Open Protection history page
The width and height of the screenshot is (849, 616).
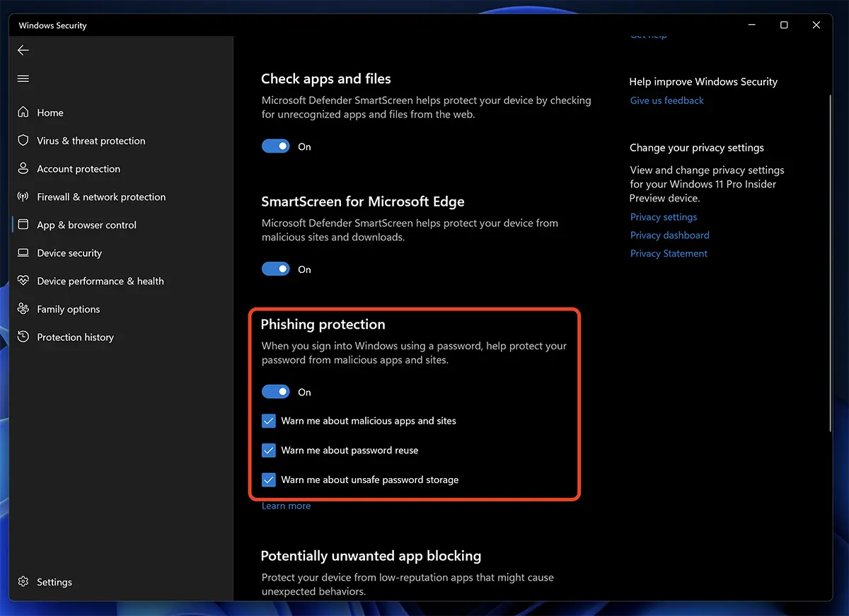[x=75, y=337]
